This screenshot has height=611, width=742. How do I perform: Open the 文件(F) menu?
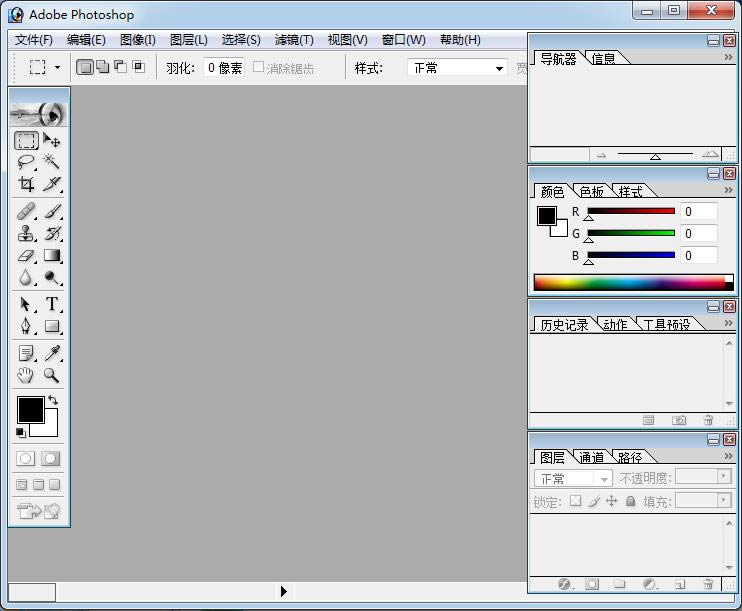click(x=34, y=40)
